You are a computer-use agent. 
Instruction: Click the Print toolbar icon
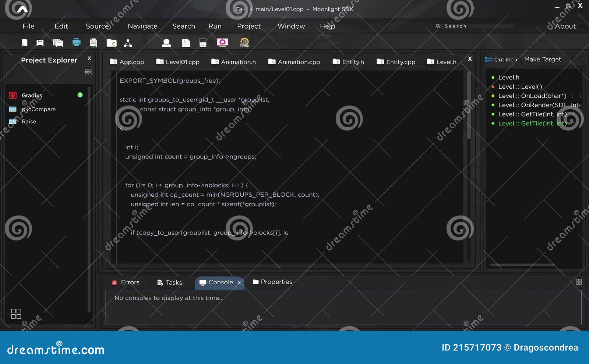(x=76, y=42)
